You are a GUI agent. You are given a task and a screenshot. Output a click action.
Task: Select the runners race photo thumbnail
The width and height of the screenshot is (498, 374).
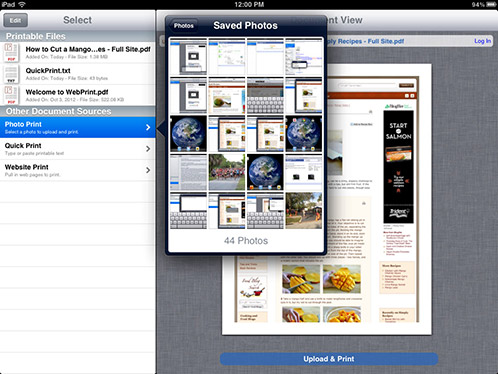tap(227, 172)
